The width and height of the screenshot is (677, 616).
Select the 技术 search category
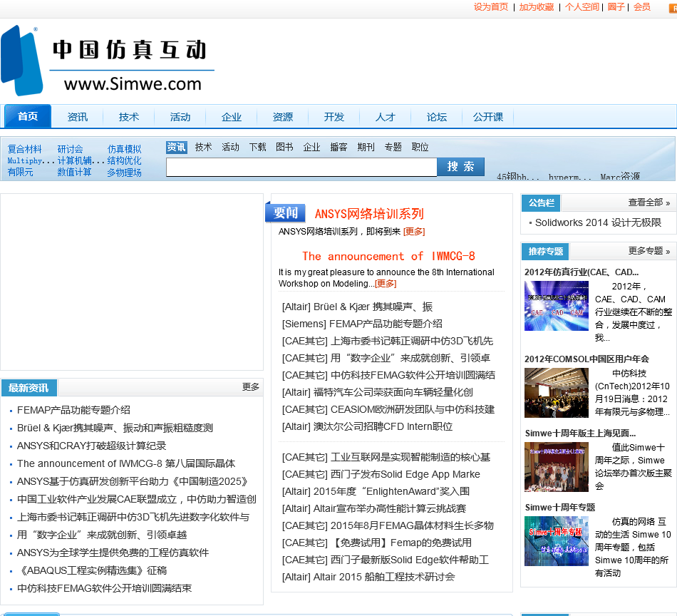click(203, 148)
